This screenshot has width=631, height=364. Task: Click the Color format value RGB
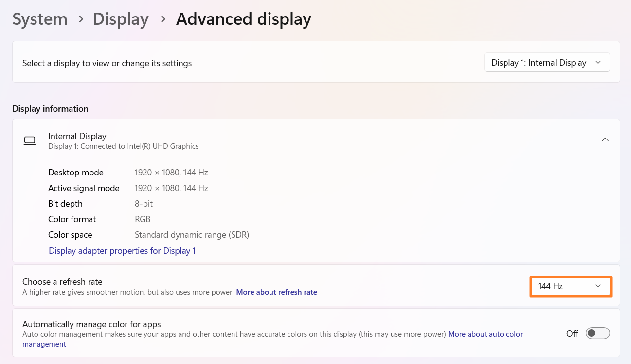point(143,219)
